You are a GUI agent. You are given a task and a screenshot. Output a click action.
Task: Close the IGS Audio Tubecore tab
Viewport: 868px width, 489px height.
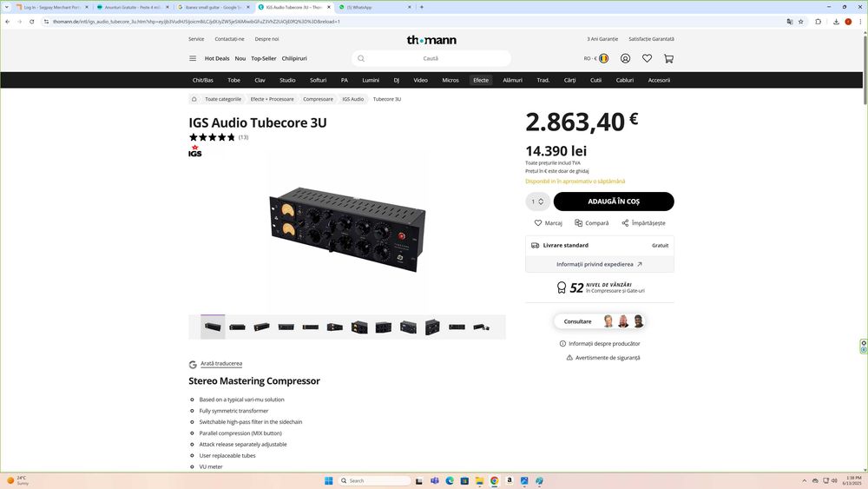[329, 7]
